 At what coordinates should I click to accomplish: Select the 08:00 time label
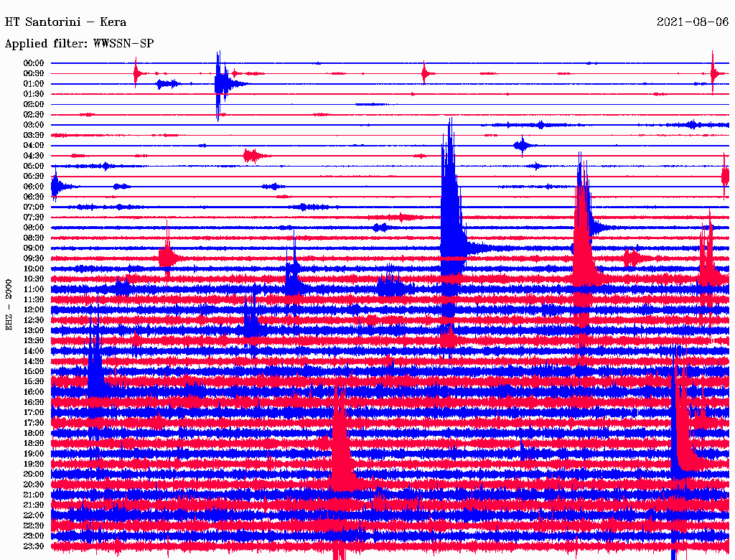point(34,228)
